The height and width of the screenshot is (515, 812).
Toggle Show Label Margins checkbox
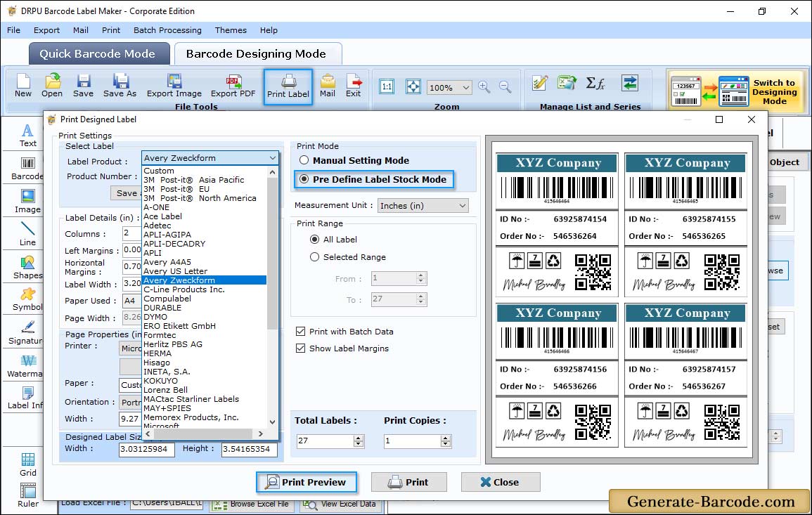300,348
